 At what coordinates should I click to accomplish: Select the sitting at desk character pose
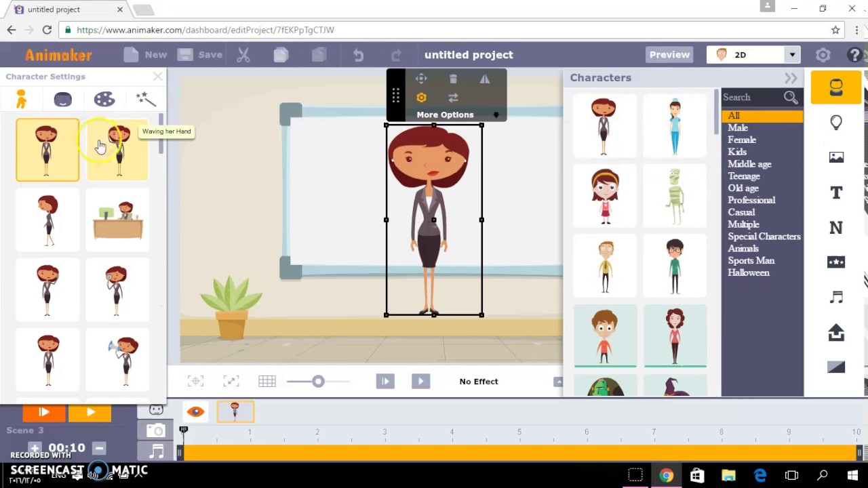tap(117, 220)
